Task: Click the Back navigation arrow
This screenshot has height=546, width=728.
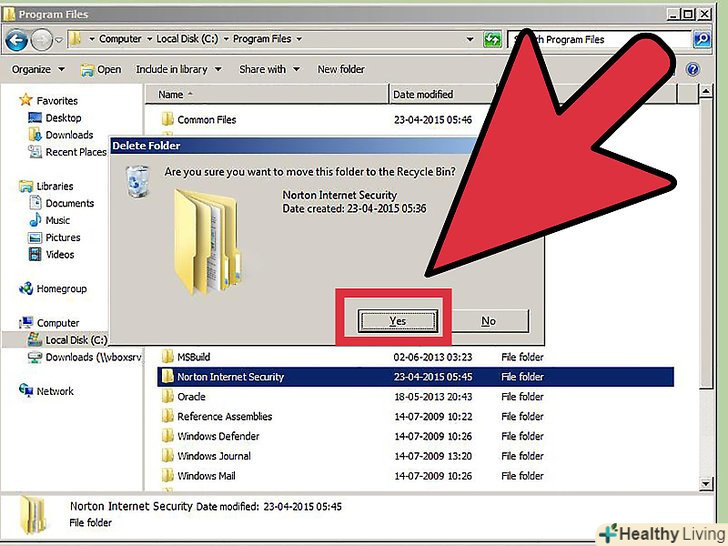Action: (x=16, y=40)
